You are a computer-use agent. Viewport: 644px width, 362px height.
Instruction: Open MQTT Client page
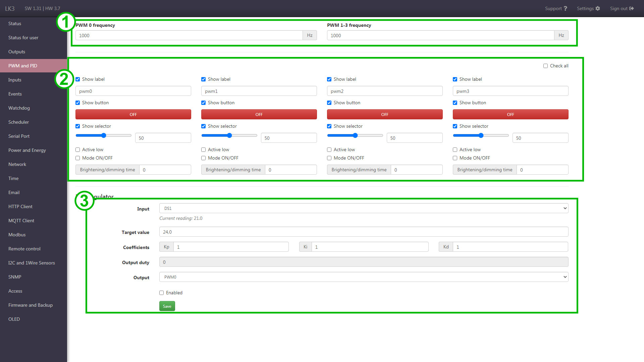(x=34, y=221)
